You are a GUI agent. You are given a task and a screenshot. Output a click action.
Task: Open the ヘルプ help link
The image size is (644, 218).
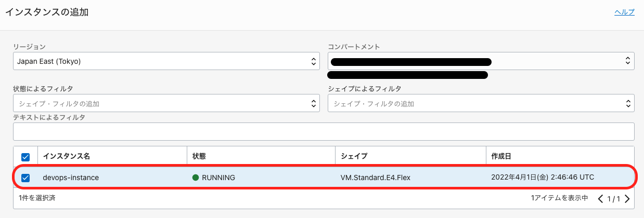pos(624,12)
